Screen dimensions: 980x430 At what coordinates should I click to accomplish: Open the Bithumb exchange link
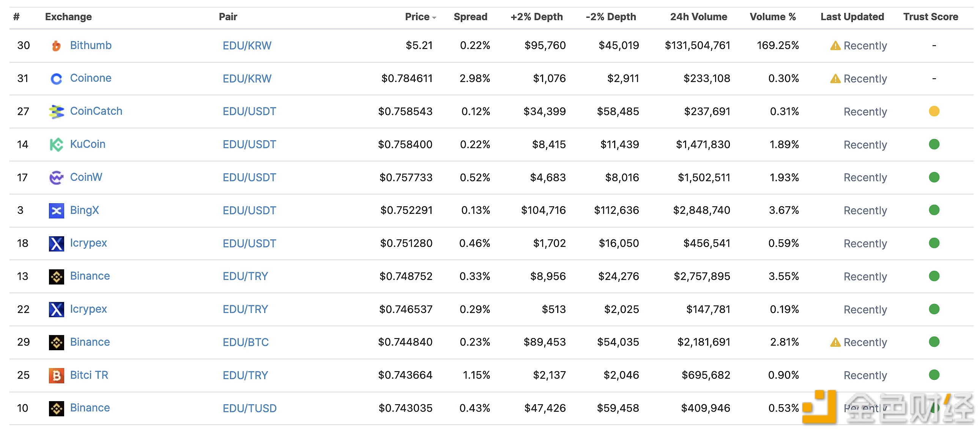91,45
